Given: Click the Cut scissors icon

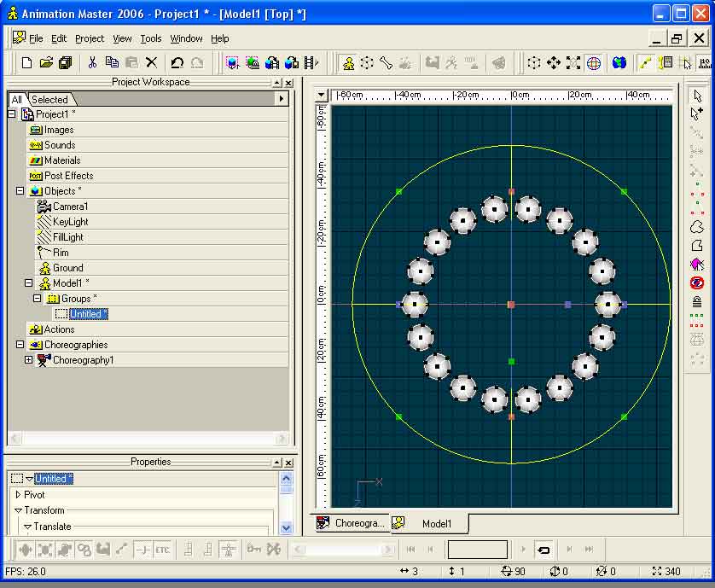Looking at the screenshot, I should pos(92,62).
